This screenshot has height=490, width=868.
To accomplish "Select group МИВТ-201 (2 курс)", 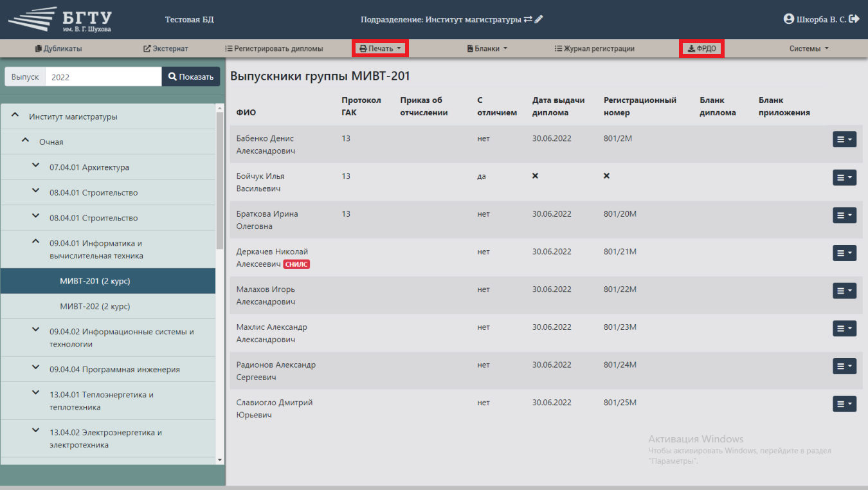I will coord(108,281).
